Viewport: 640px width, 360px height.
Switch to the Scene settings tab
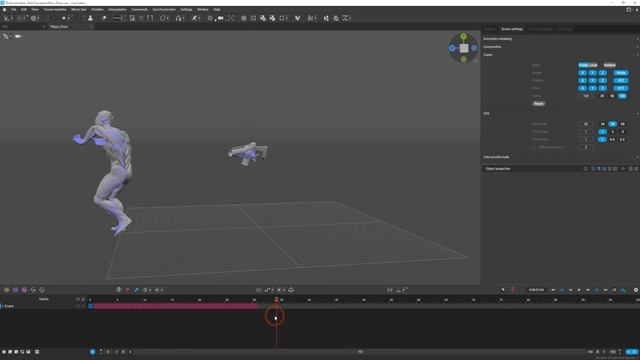512,29
